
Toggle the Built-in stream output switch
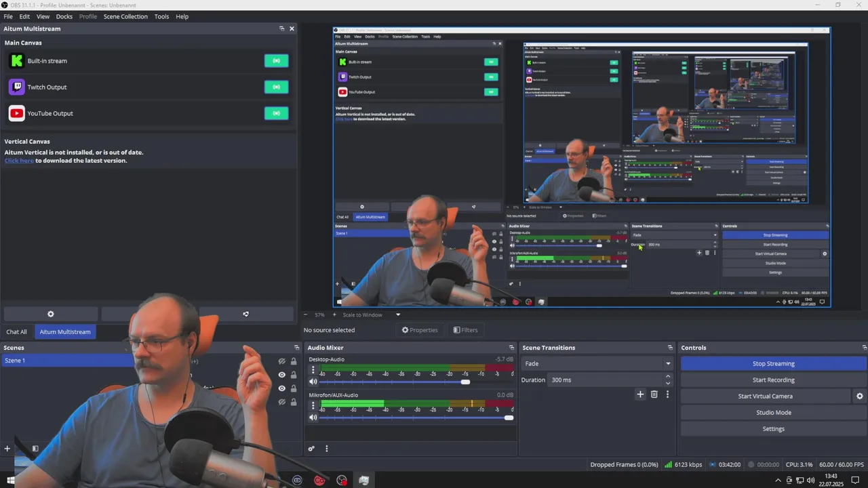276,61
